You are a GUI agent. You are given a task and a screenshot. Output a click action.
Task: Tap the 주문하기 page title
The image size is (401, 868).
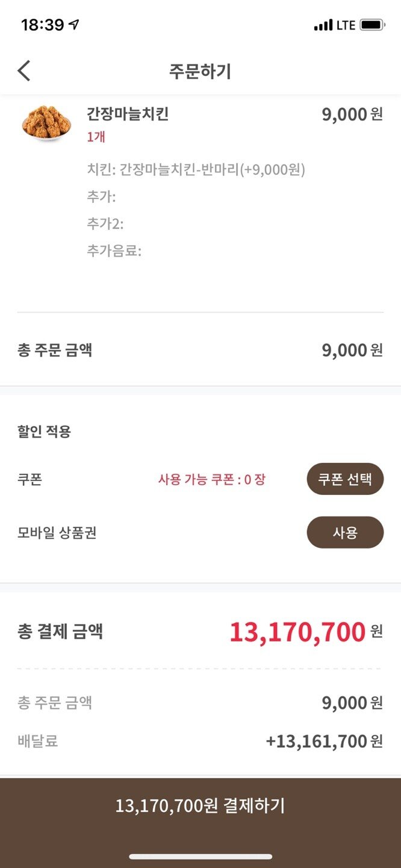tap(200, 72)
